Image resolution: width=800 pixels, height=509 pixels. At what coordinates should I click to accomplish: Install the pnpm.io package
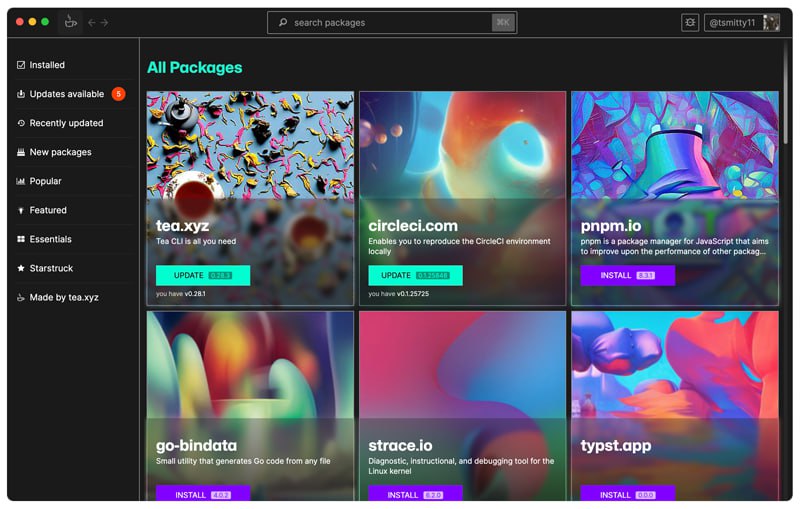click(x=627, y=275)
